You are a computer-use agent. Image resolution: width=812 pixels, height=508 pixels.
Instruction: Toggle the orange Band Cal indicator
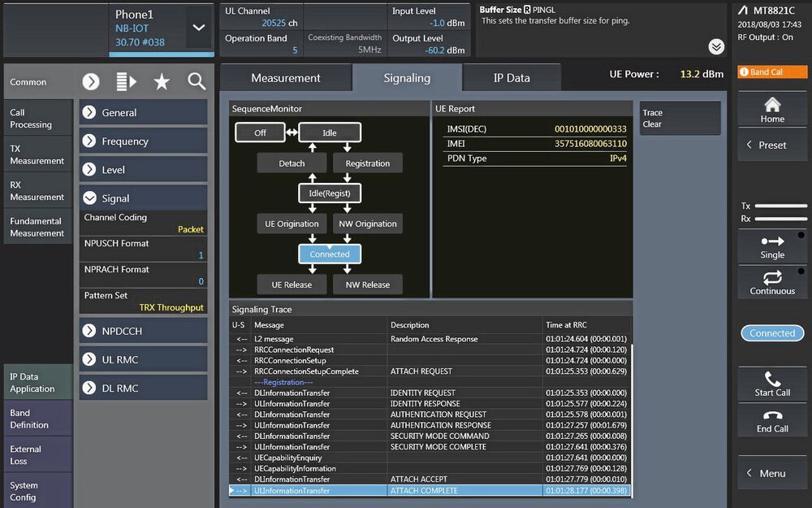(x=772, y=72)
